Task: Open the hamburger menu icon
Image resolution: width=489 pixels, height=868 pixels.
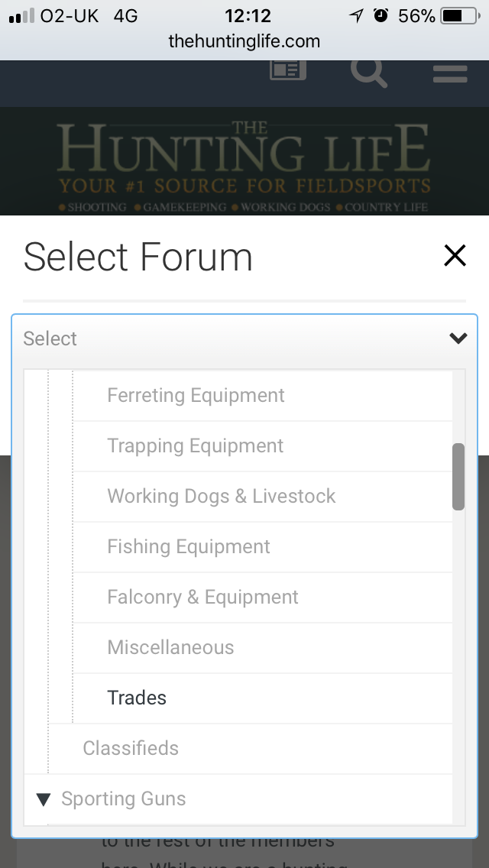Action: [449, 73]
